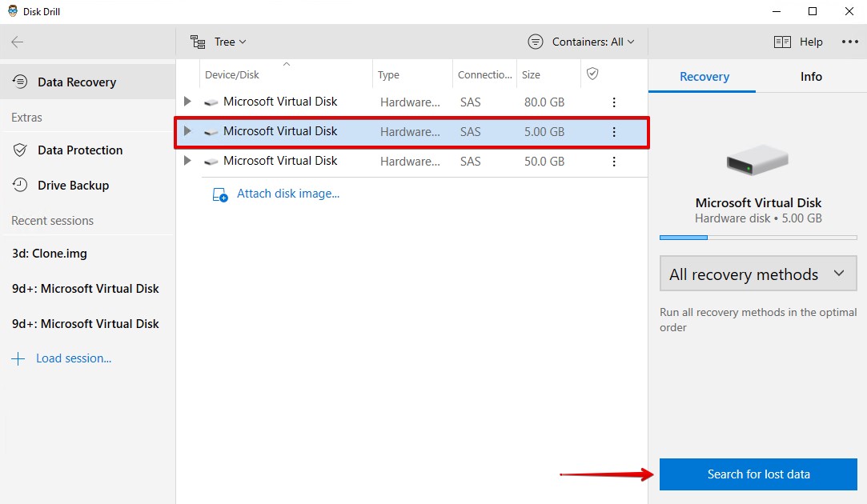
Task: Click the Help book icon
Action: click(x=782, y=42)
